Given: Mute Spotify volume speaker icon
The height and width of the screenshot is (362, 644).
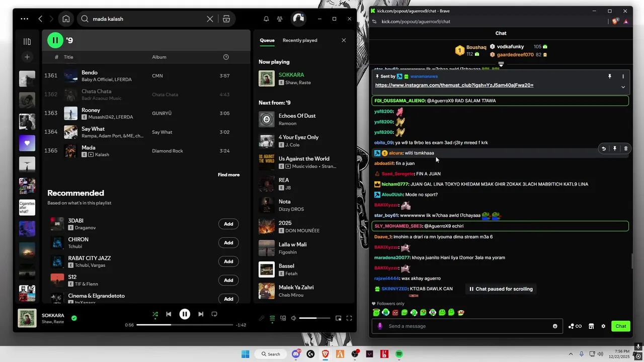Looking at the screenshot, I should [x=293, y=318].
